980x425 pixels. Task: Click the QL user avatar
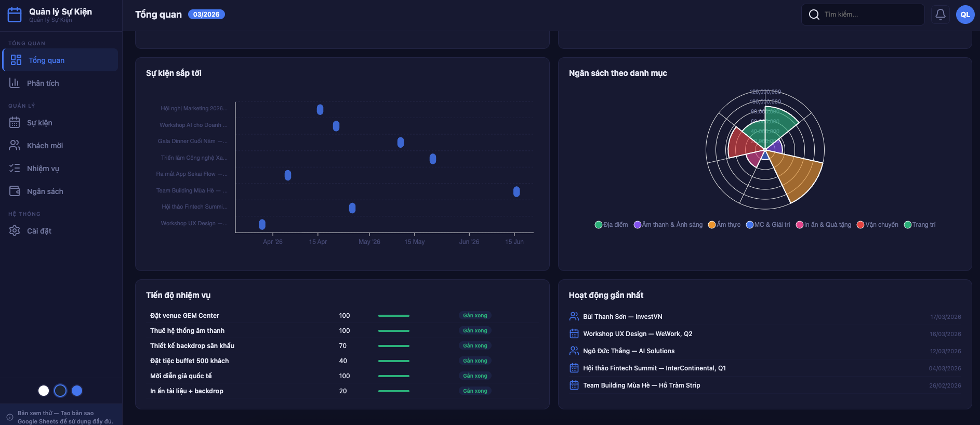[x=965, y=15]
